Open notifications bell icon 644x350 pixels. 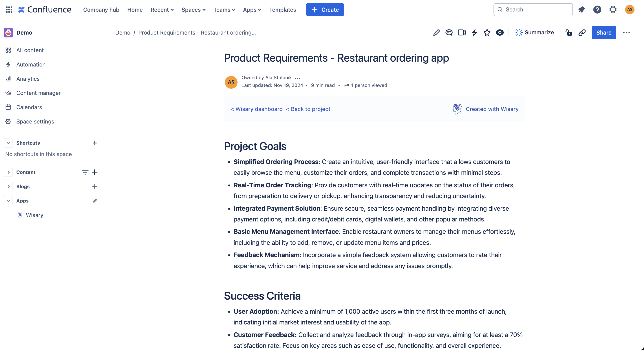coord(582,9)
